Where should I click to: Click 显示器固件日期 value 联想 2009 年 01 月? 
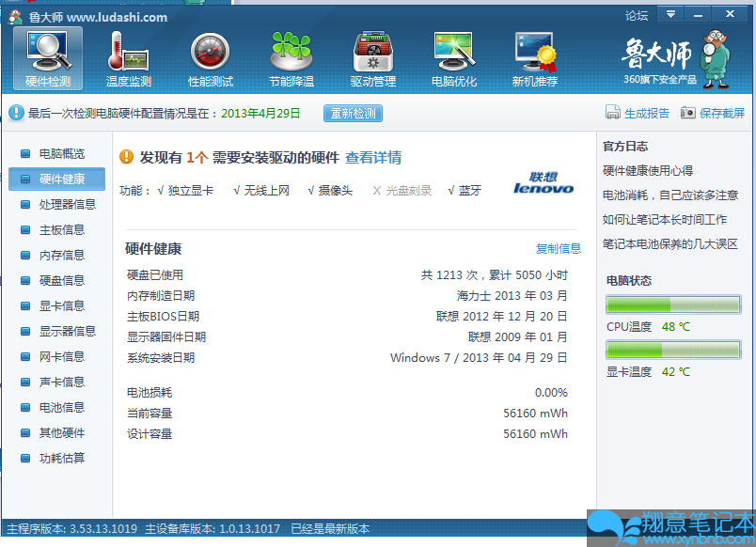point(518,337)
